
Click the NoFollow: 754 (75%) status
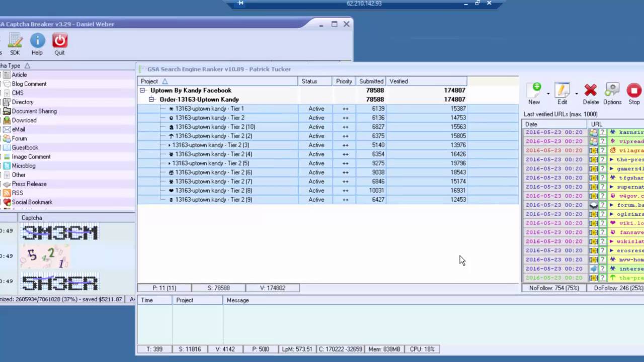click(553, 288)
